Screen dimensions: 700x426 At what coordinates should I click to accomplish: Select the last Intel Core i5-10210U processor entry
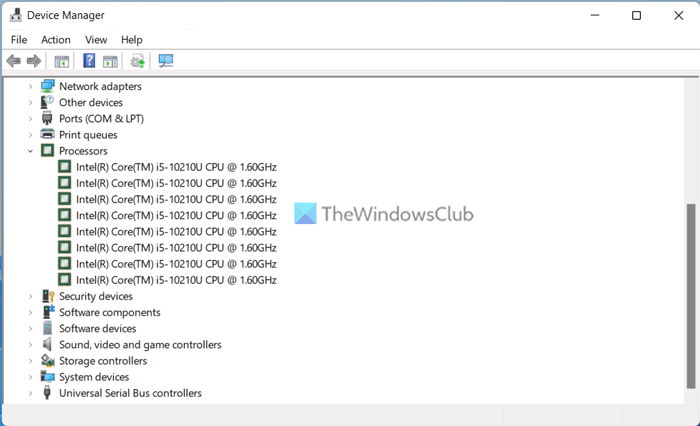[x=176, y=280]
